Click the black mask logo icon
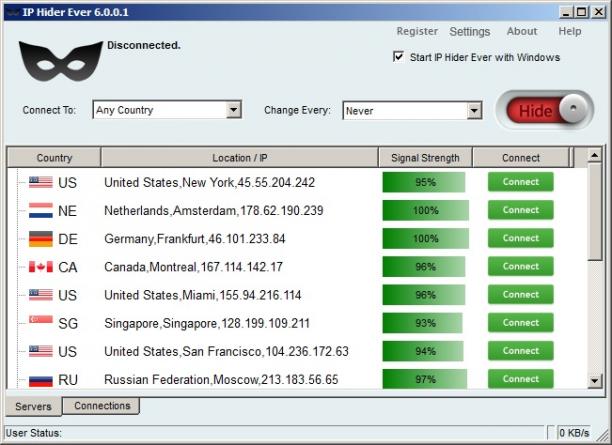 click(61, 61)
